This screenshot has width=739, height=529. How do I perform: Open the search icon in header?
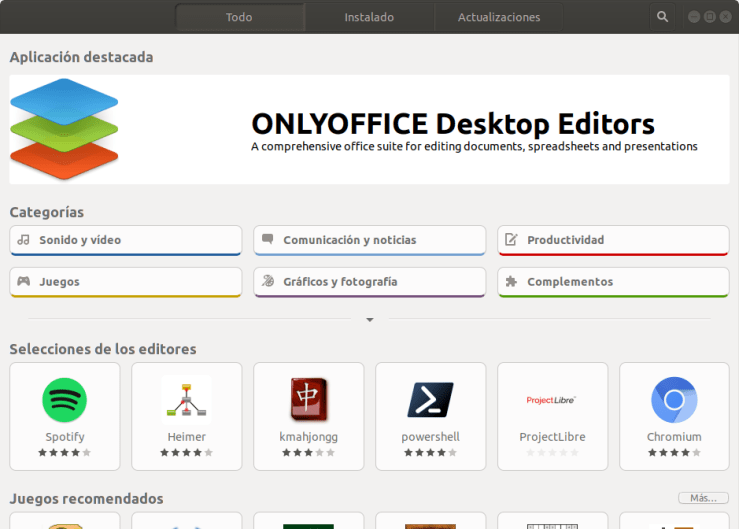[662, 17]
